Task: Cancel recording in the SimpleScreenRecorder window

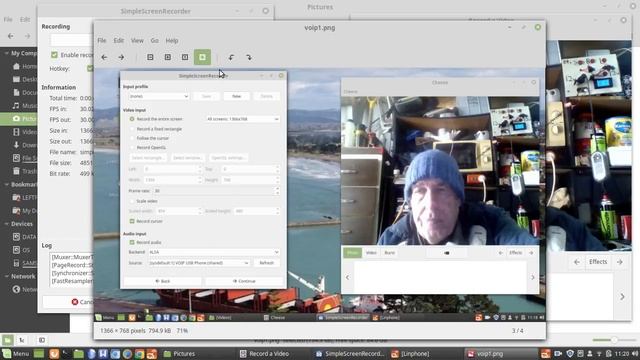Action: pyautogui.click(x=67, y=302)
